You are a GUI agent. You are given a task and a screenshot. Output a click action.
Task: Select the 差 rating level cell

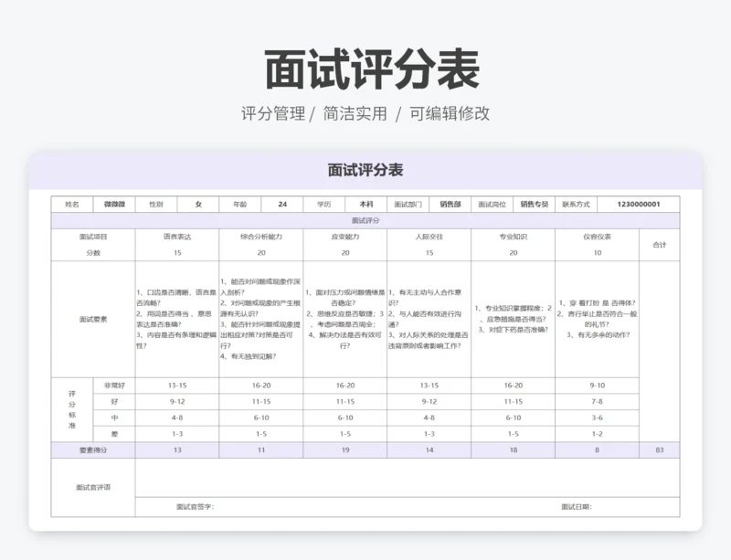tap(114, 434)
